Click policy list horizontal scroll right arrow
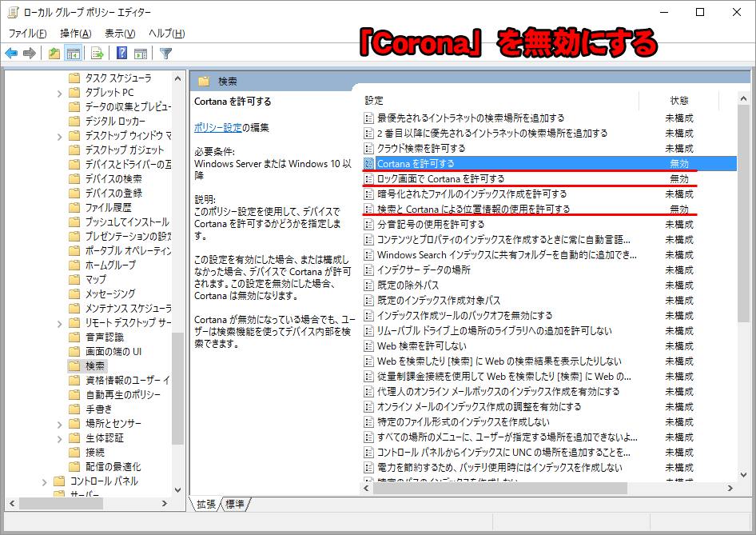The image size is (756, 535). (730, 488)
